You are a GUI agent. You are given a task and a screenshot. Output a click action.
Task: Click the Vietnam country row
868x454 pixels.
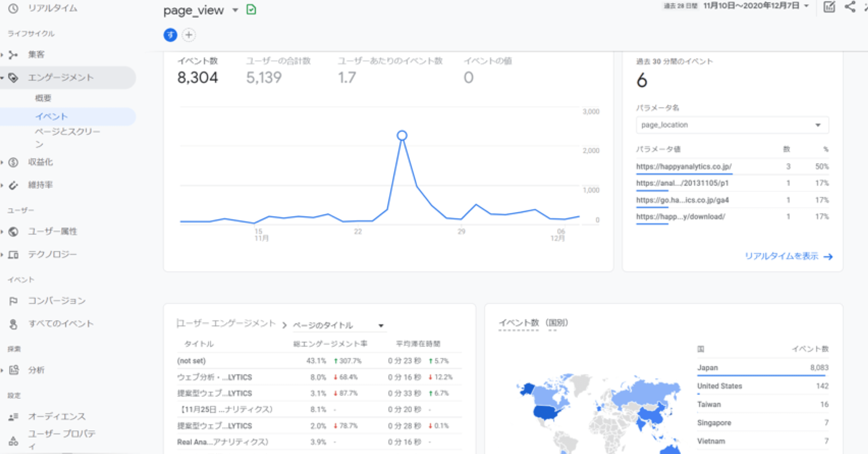(x=763, y=441)
